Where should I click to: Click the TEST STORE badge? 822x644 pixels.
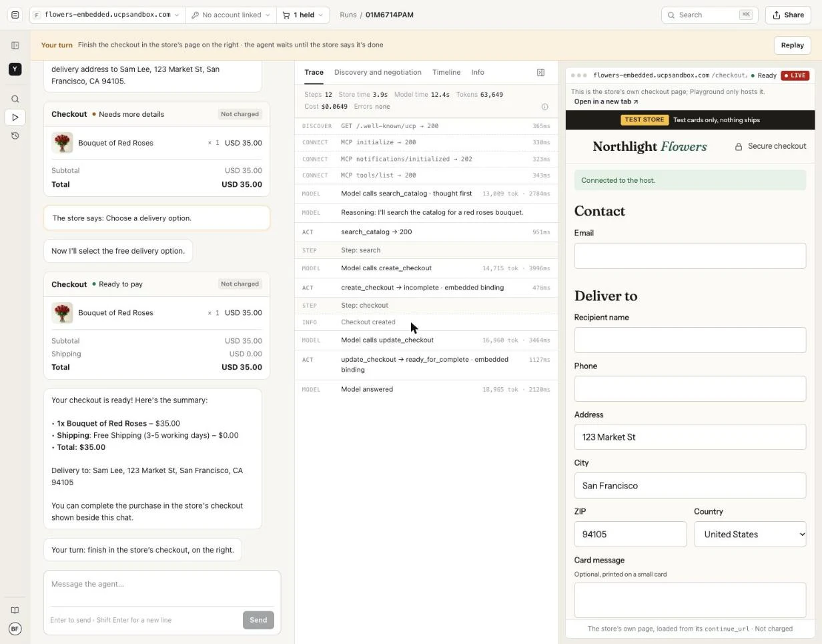(x=645, y=120)
